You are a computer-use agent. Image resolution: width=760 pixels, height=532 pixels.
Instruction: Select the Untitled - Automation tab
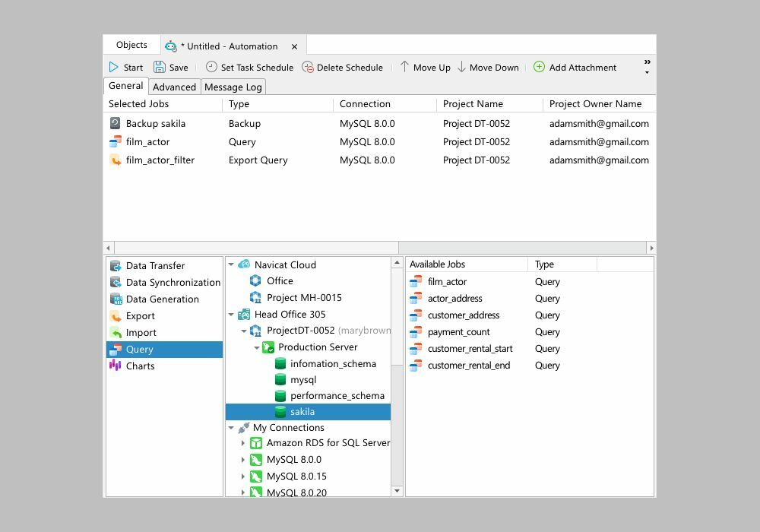point(232,46)
